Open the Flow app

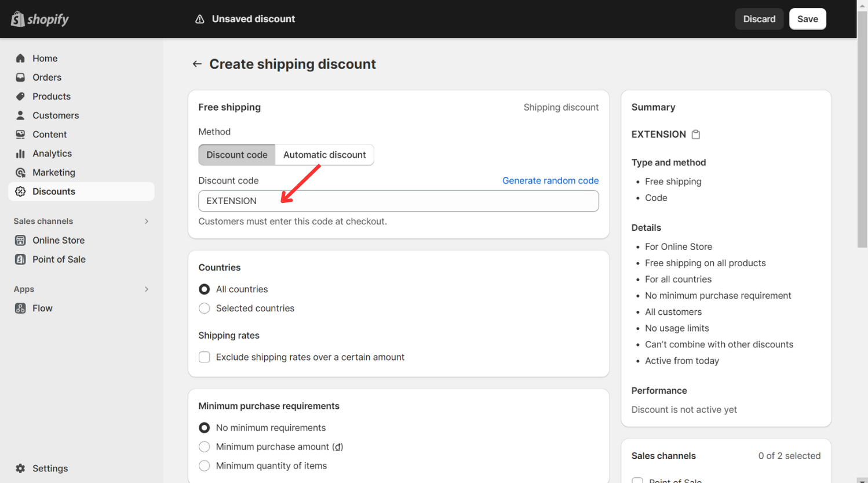point(81,308)
